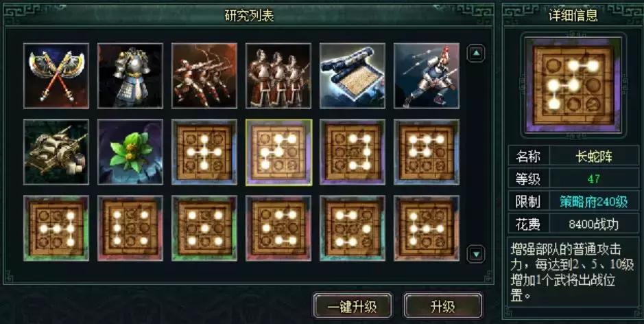
Task: Click the up arrow in research list
Action: 476,53
